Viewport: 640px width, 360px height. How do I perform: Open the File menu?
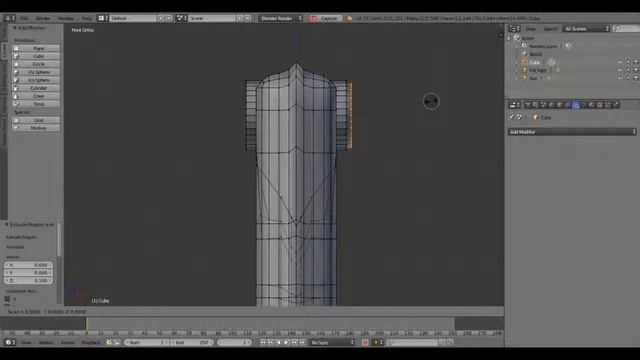pyautogui.click(x=24, y=18)
